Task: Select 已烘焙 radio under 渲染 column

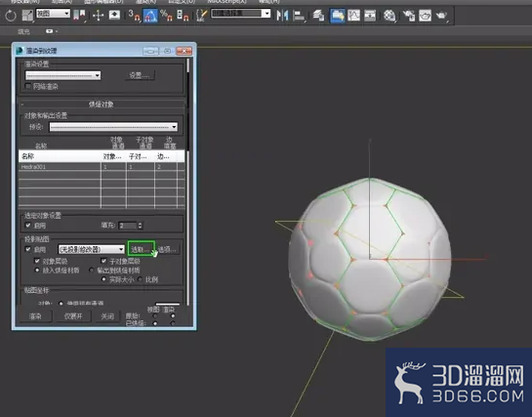Action: pos(173,323)
